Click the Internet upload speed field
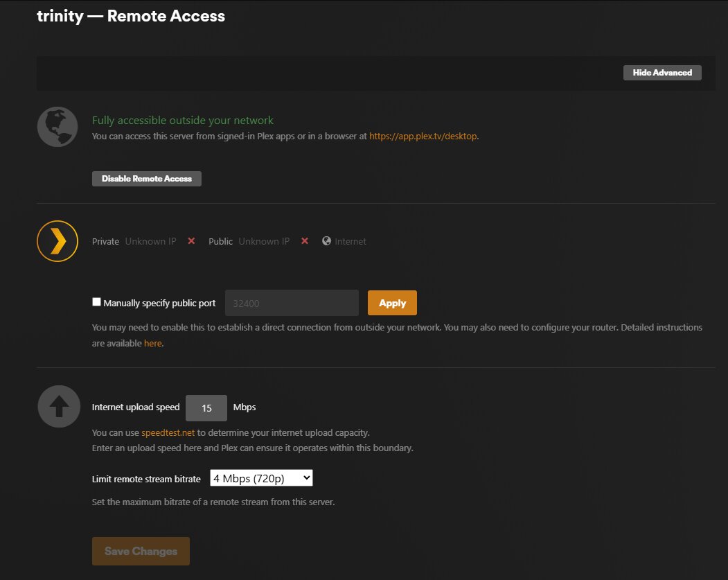Viewport: 728px width, 580px height. coord(206,408)
